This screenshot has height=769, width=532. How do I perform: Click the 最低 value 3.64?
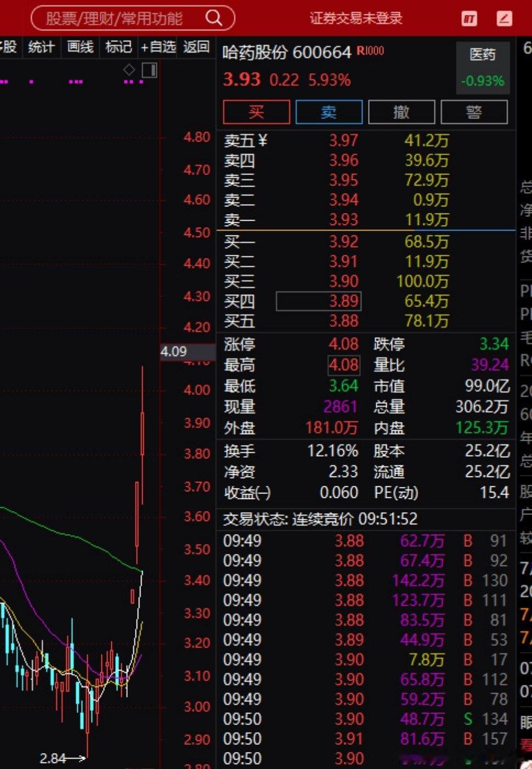coord(343,386)
